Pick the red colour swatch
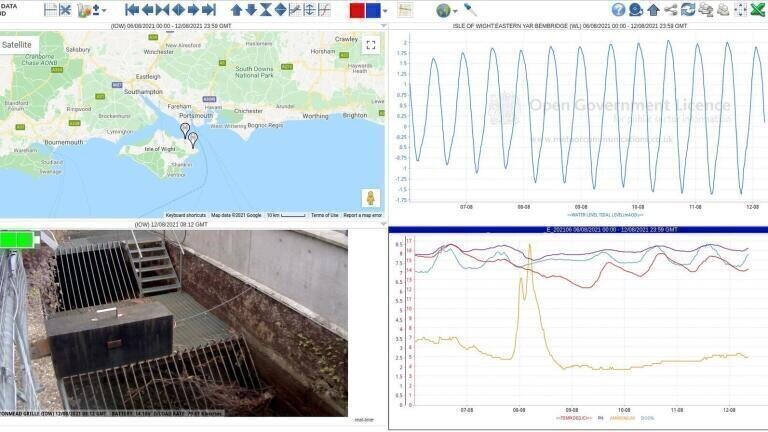The width and height of the screenshot is (768, 432). tap(357, 10)
